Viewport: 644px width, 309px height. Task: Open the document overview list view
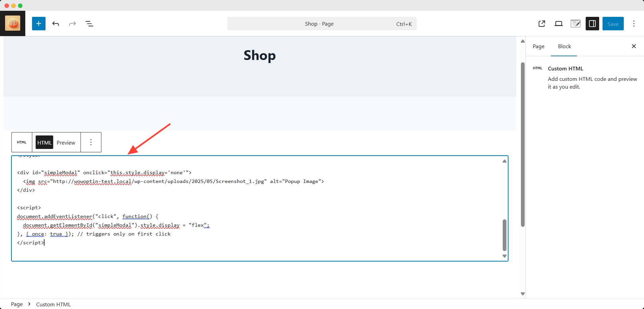[x=89, y=24]
